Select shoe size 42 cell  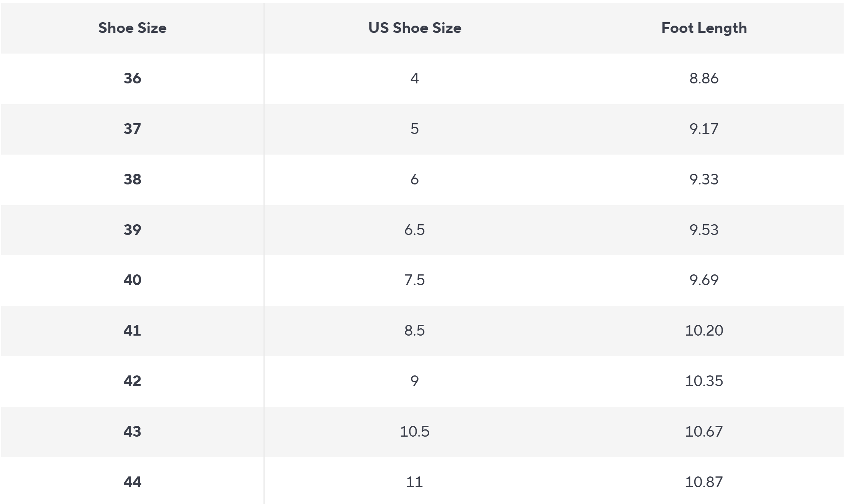132,381
